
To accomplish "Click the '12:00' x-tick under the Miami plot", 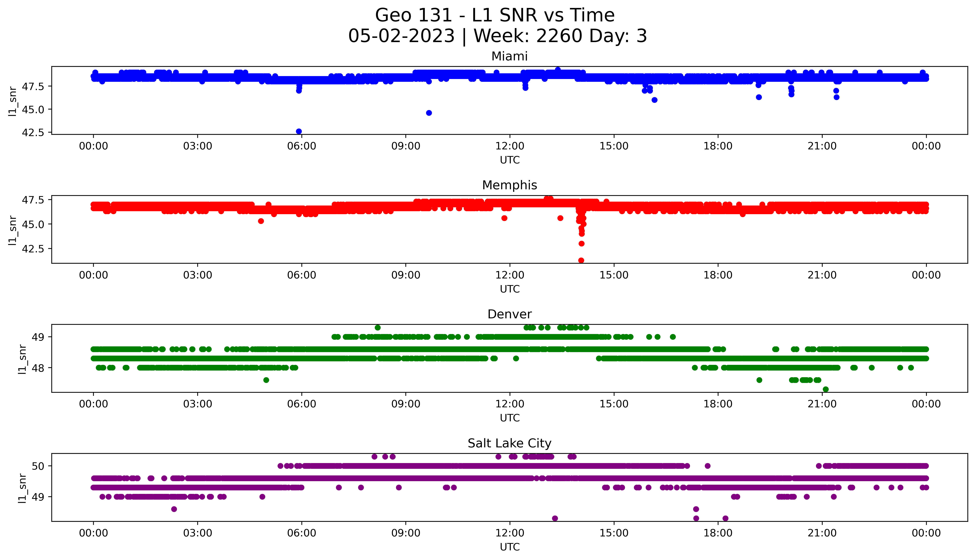I will click(510, 146).
